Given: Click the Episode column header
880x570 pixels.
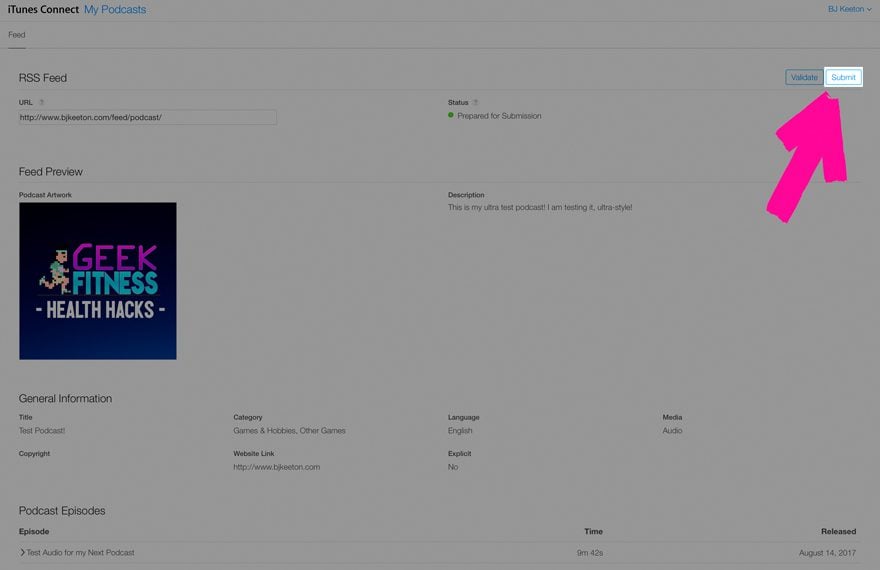Looking at the screenshot, I should tap(34, 531).
